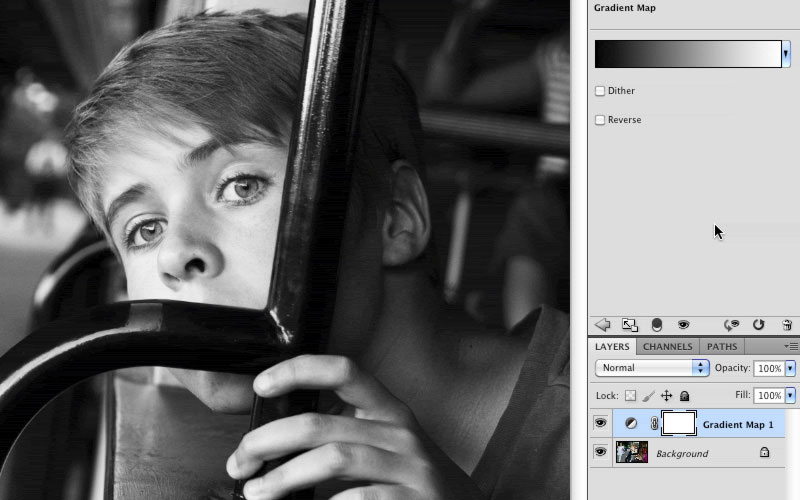Image resolution: width=800 pixels, height=500 pixels.
Task: Click the lock image pixels brush icon
Action: 648,396
